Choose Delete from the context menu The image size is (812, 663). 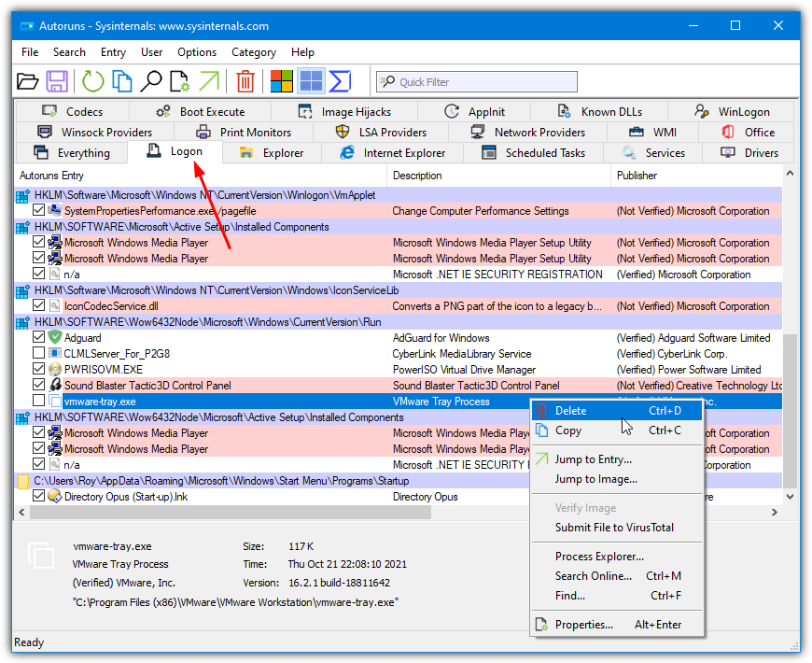click(617, 411)
